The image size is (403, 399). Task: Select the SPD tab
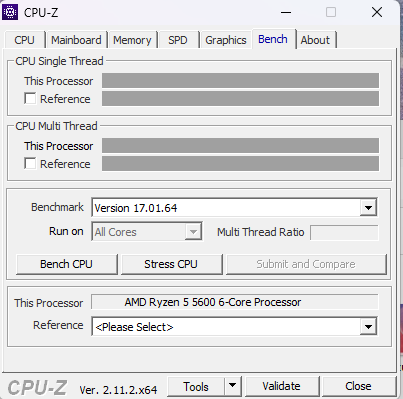tap(178, 40)
